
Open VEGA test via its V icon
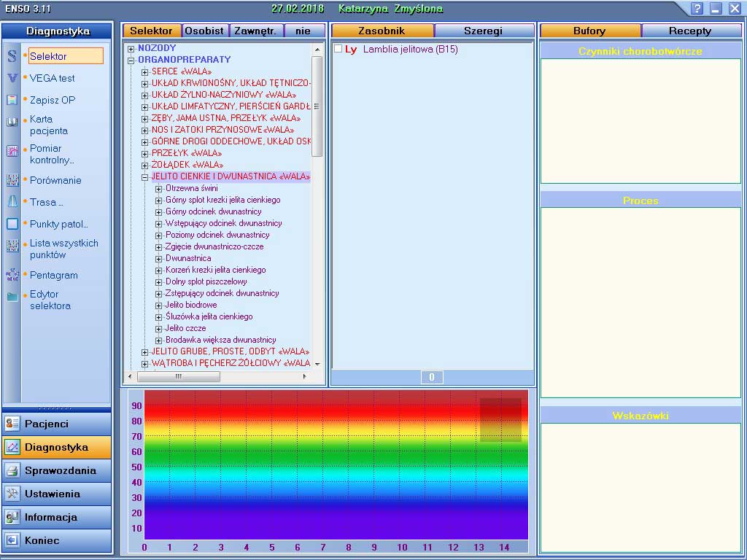point(12,78)
